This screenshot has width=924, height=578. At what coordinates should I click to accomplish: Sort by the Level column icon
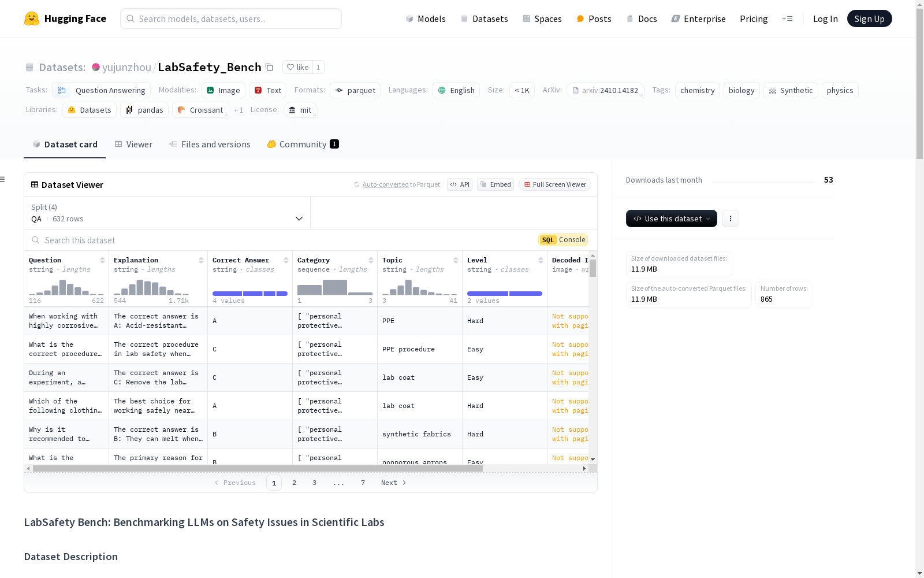(x=541, y=260)
